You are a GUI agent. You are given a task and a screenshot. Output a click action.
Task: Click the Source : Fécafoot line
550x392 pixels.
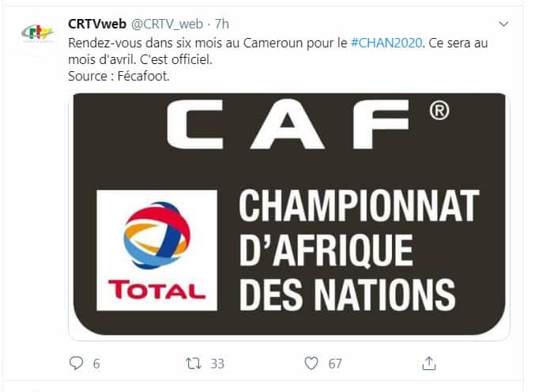[119, 76]
